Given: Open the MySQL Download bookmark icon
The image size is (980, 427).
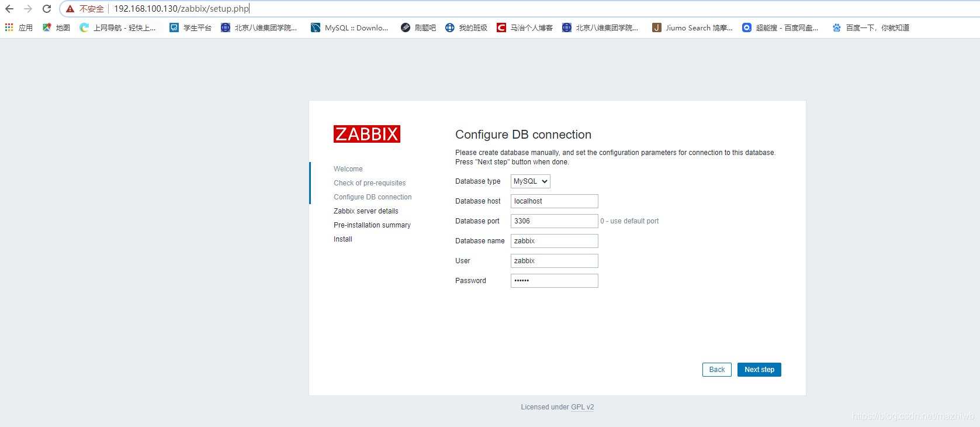Looking at the screenshot, I should [316, 27].
